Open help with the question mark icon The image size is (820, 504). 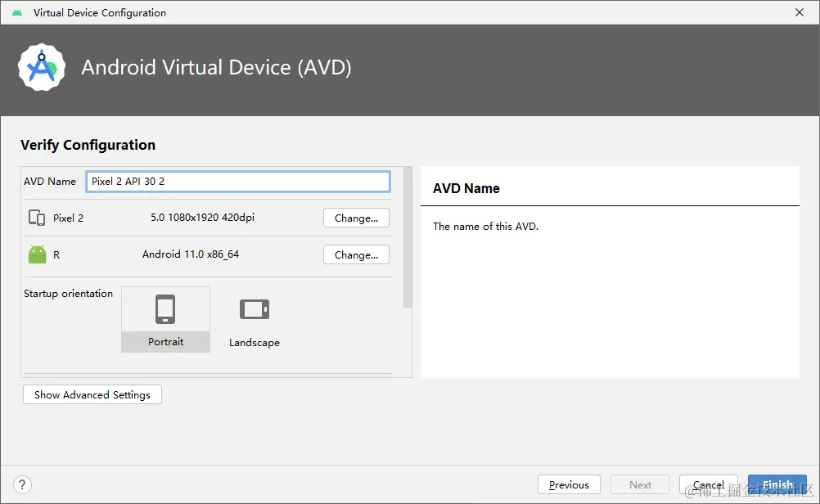click(22, 484)
